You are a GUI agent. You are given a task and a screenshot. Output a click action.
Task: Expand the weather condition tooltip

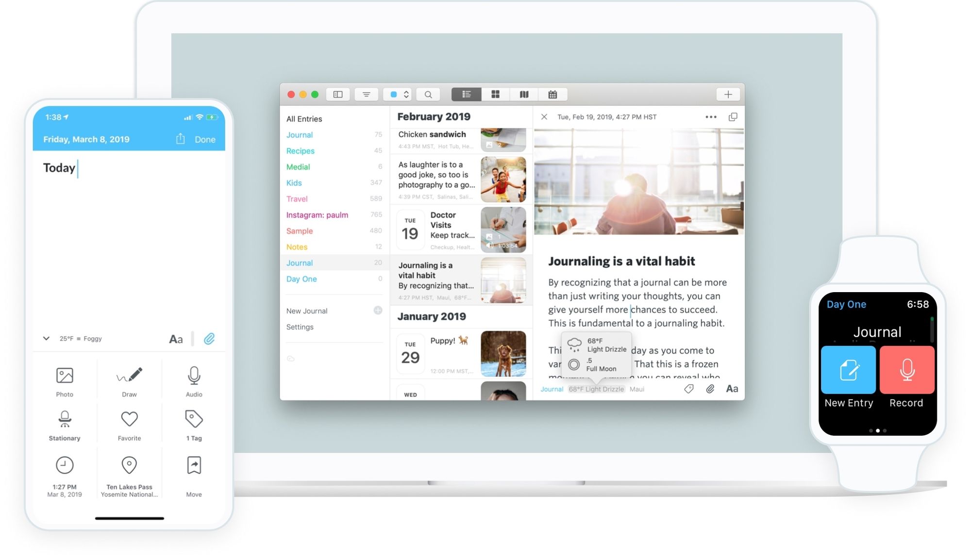(x=596, y=389)
